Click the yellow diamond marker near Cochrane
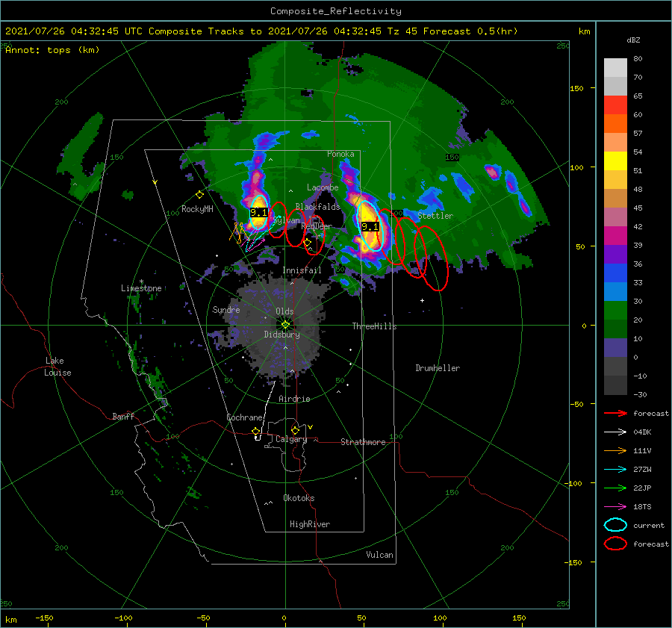The image size is (672, 628). coord(256,431)
